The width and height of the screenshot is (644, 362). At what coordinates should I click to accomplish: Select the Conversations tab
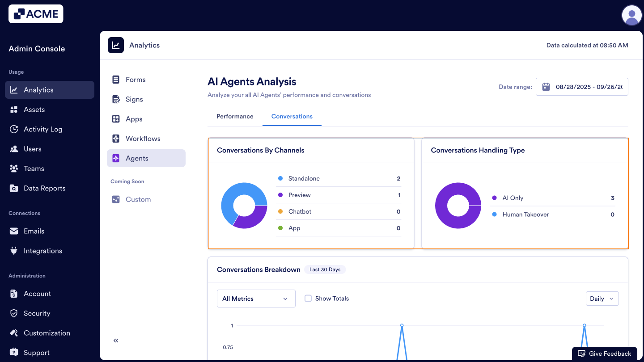(x=292, y=116)
